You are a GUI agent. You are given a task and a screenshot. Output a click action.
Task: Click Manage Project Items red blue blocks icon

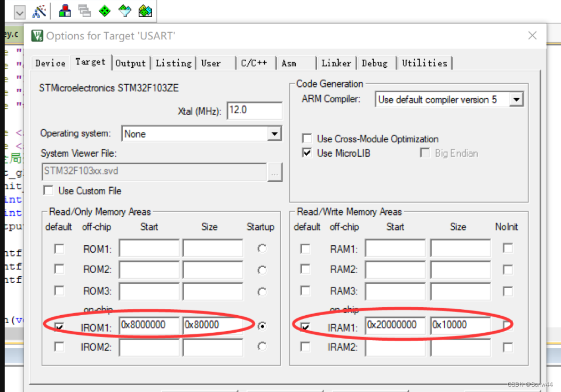point(65,11)
